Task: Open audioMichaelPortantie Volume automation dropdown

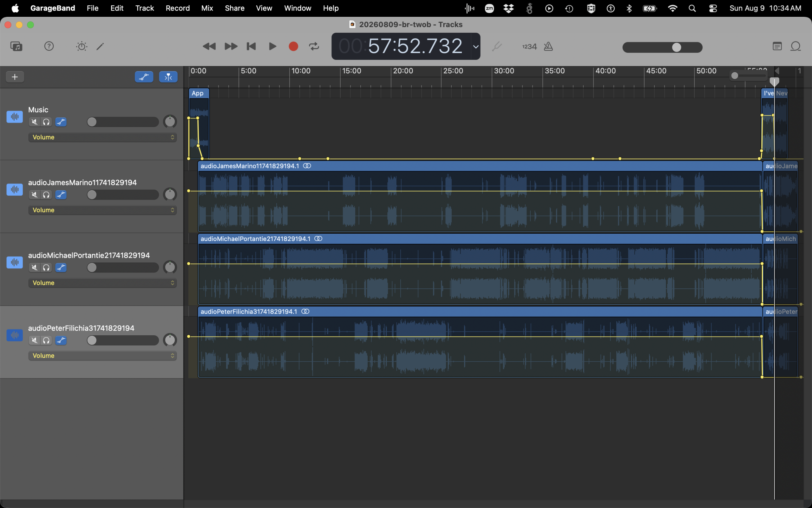Action: (102, 283)
